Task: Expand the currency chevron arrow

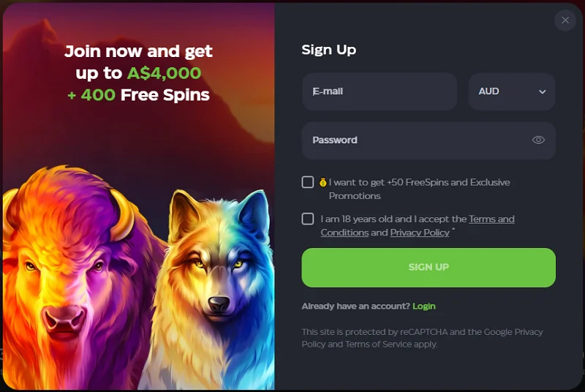Action: (542, 91)
